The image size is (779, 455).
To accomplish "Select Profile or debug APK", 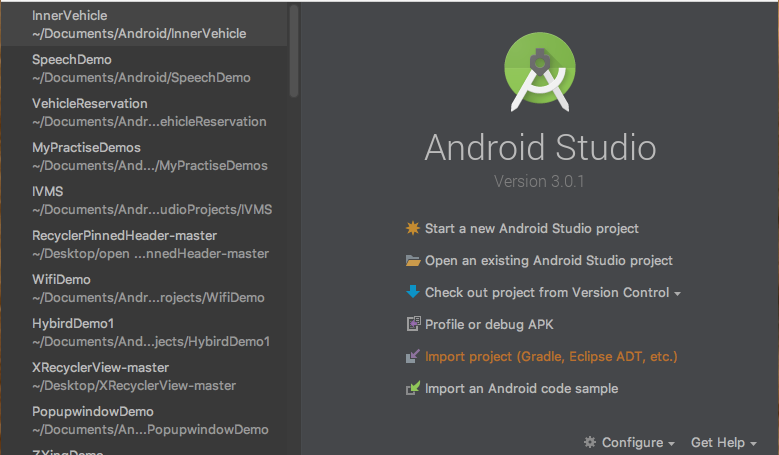I will [489, 324].
